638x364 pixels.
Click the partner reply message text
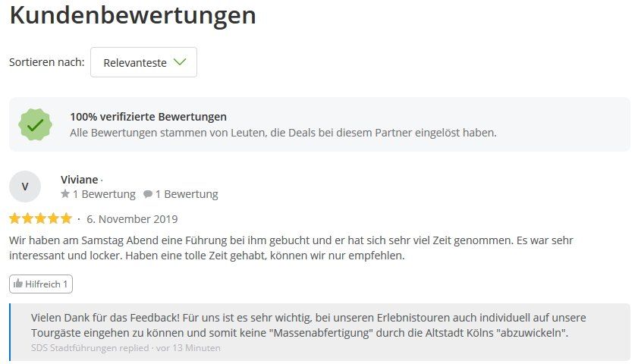coord(308,325)
